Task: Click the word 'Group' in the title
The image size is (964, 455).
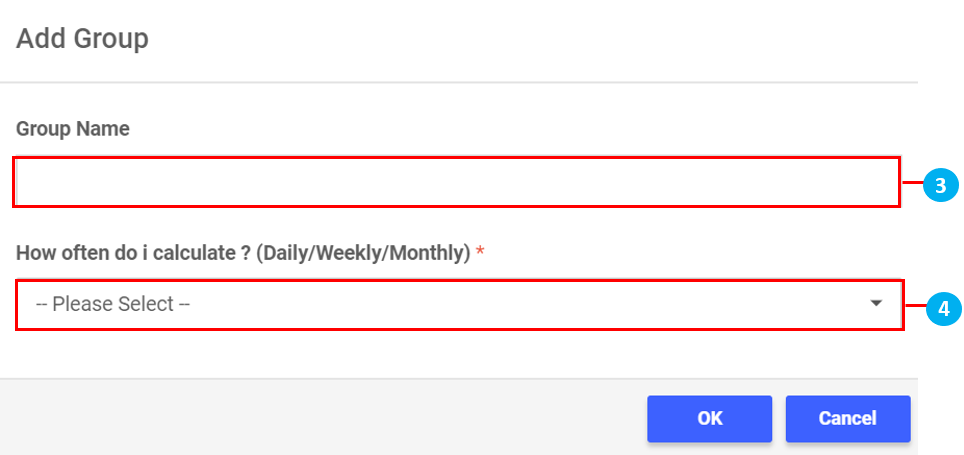Action: click(110, 39)
